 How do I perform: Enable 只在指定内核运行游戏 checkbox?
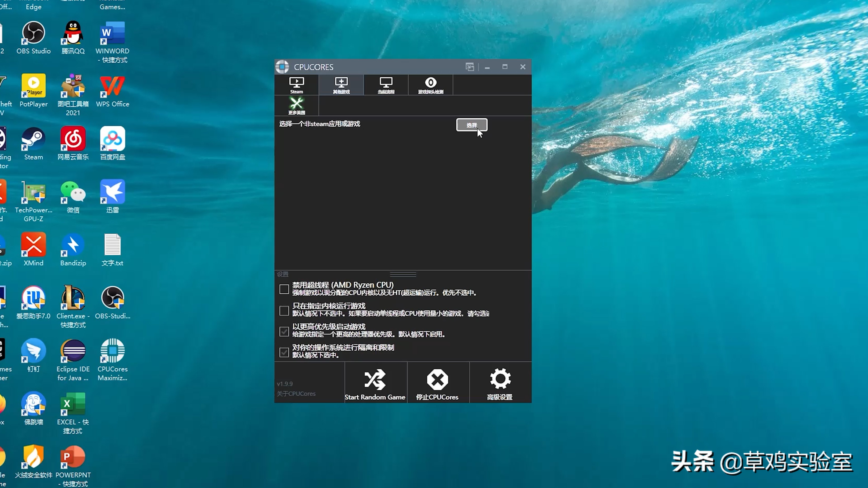(x=284, y=310)
